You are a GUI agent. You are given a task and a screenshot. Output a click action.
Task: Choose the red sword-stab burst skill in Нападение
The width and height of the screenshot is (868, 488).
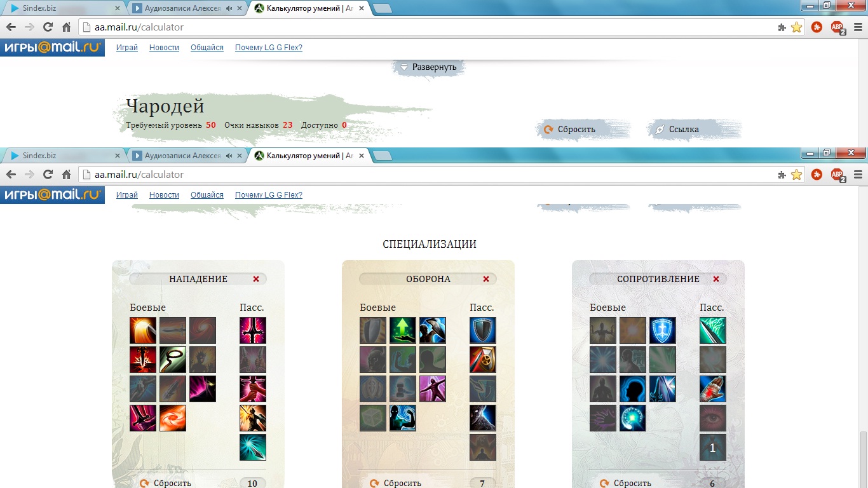click(143, 360)
